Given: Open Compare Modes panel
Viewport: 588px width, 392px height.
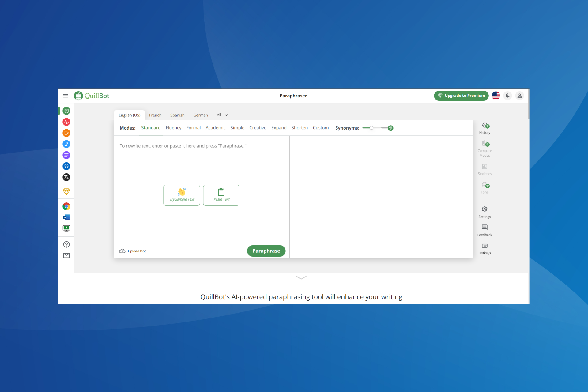Looking at the screenshot, I should tap(485, 149).
